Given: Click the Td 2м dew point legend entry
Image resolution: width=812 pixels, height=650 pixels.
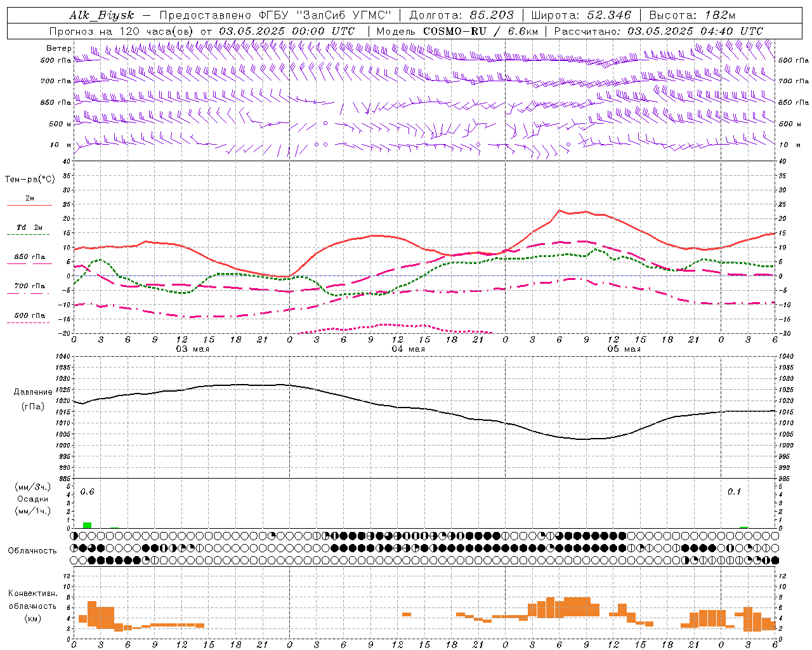Looking at the screenshot, I should pos(30,227).
